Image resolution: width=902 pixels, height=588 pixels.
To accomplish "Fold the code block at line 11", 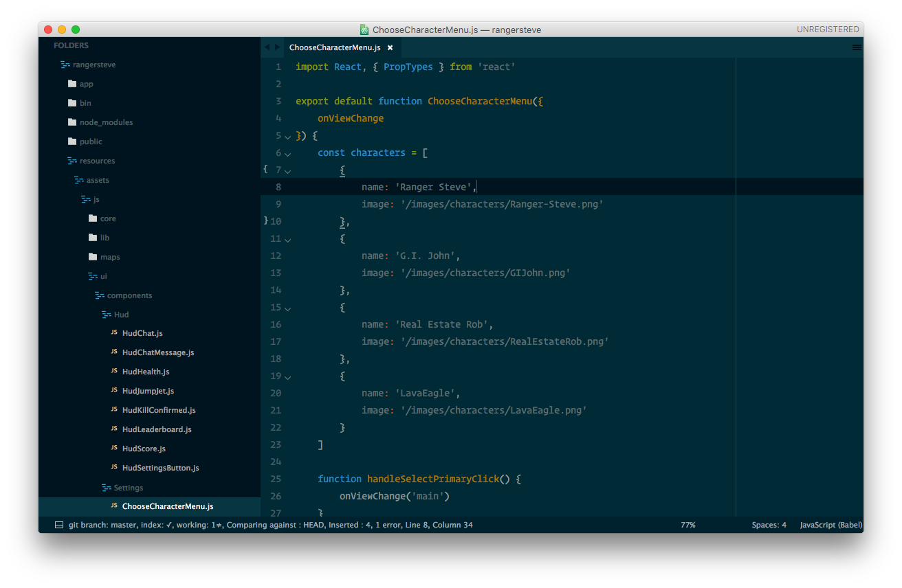I will coord(288,240).
